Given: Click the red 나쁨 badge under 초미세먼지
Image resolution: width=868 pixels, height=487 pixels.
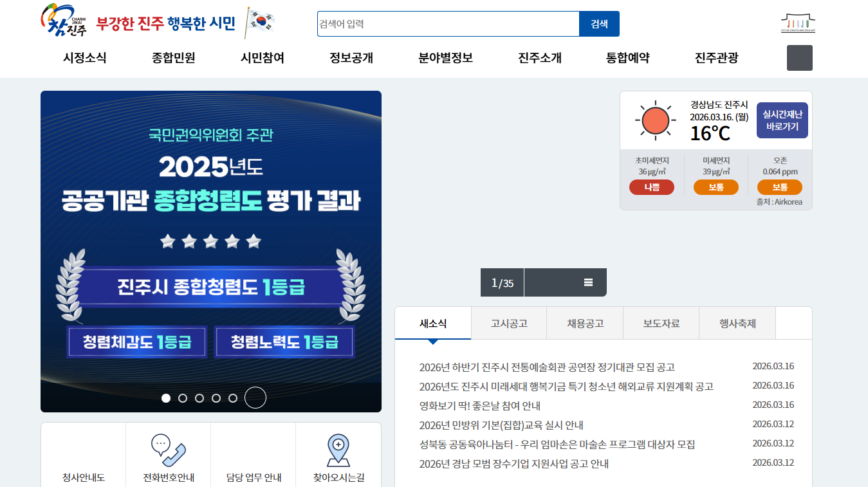Looking at the screenshot, I should click(652, 187).
